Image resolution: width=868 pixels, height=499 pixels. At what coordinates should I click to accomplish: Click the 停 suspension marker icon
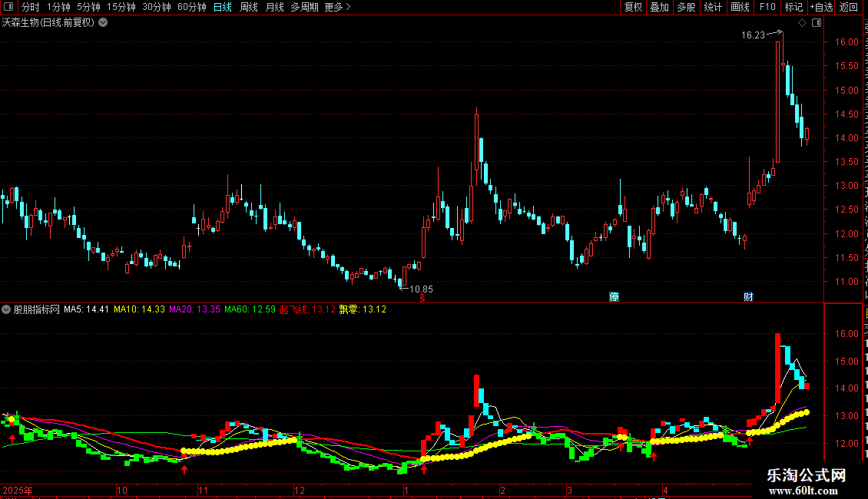point(614,297)
